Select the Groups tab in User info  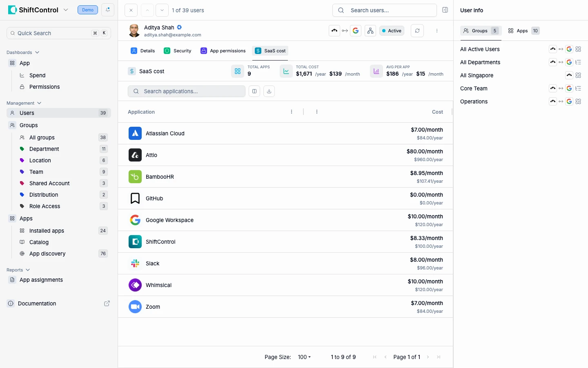coord(481,31)
